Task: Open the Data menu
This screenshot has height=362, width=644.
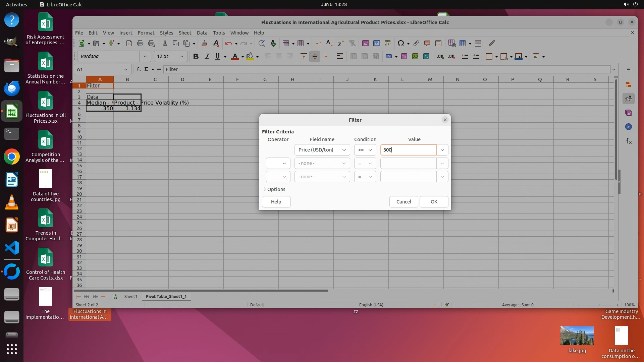Action: pos(202,33)
